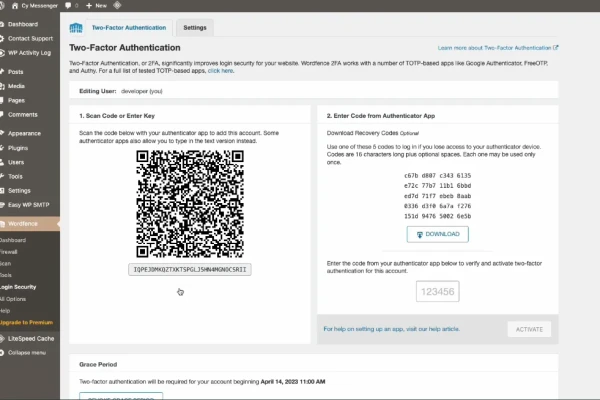Screen dimensions: 600x400
Task: Go to Posts in the sidebar
Action: pos(16,72)
